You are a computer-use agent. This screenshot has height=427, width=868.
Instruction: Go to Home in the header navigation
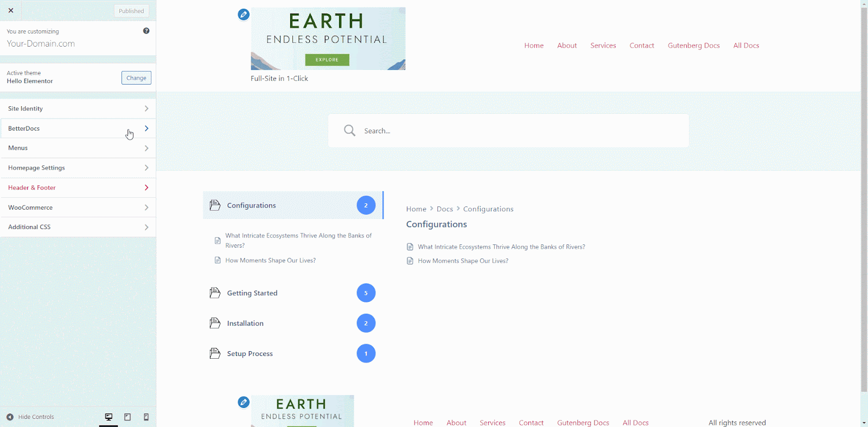tap(534, 46)
